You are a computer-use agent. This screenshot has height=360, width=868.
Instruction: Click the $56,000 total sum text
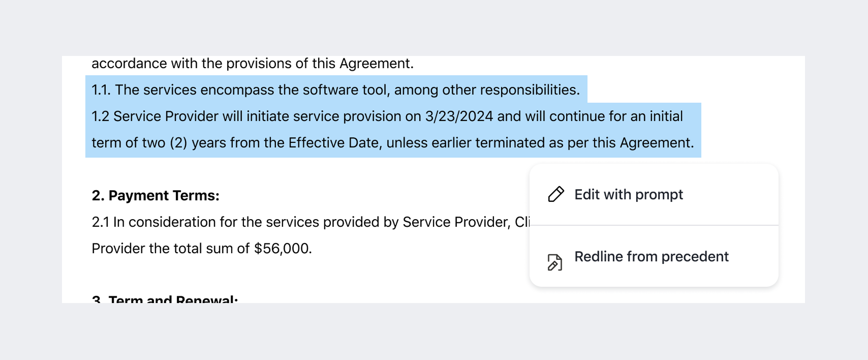(283, 249)
